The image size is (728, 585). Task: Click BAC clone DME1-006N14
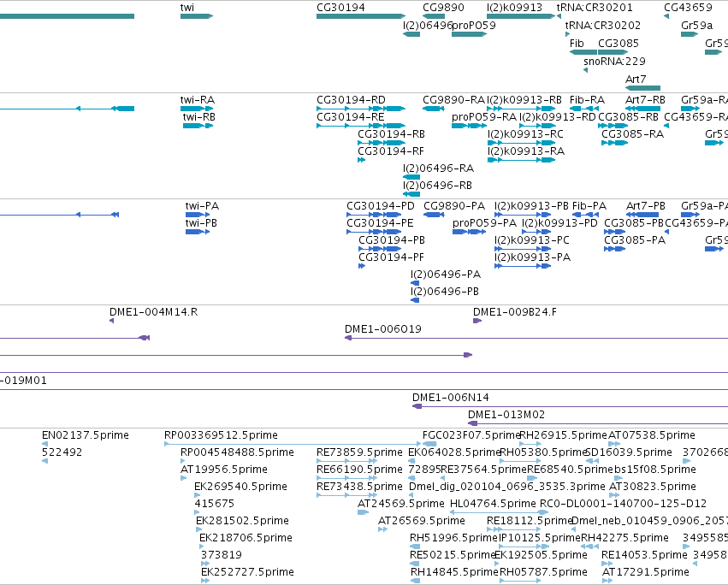point(450,398)
